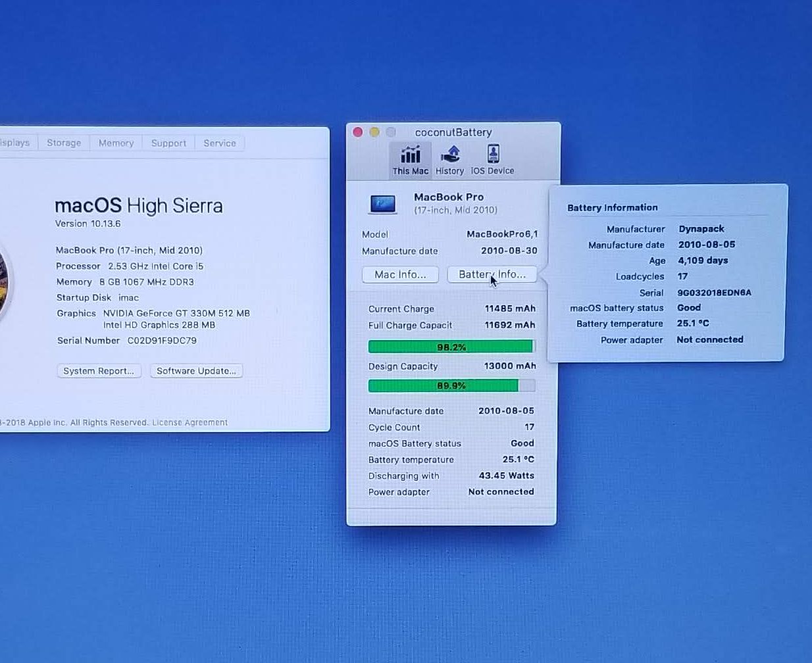Click the Mac serial number C02D91F9DC79
The image size is (812, 663).
pos(162,341)
